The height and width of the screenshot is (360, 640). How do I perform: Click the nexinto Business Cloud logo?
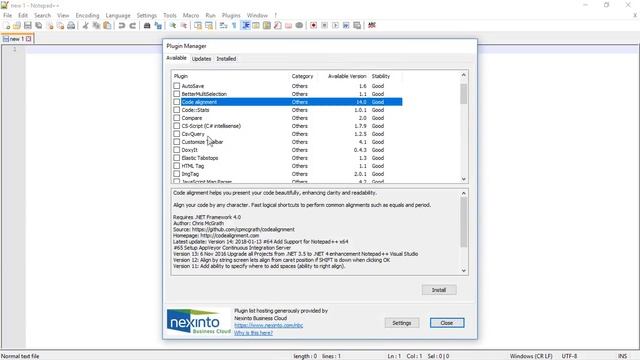point(198,321)
